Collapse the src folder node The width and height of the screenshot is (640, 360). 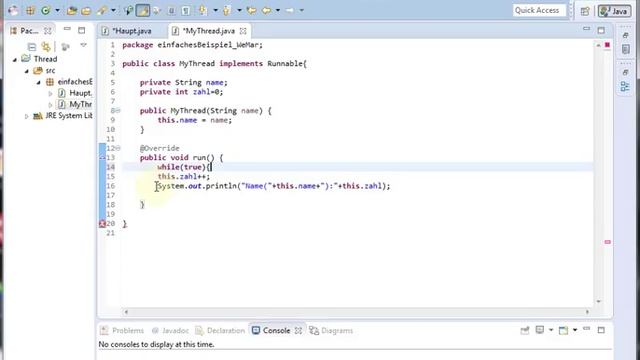[x=27, y=71]
